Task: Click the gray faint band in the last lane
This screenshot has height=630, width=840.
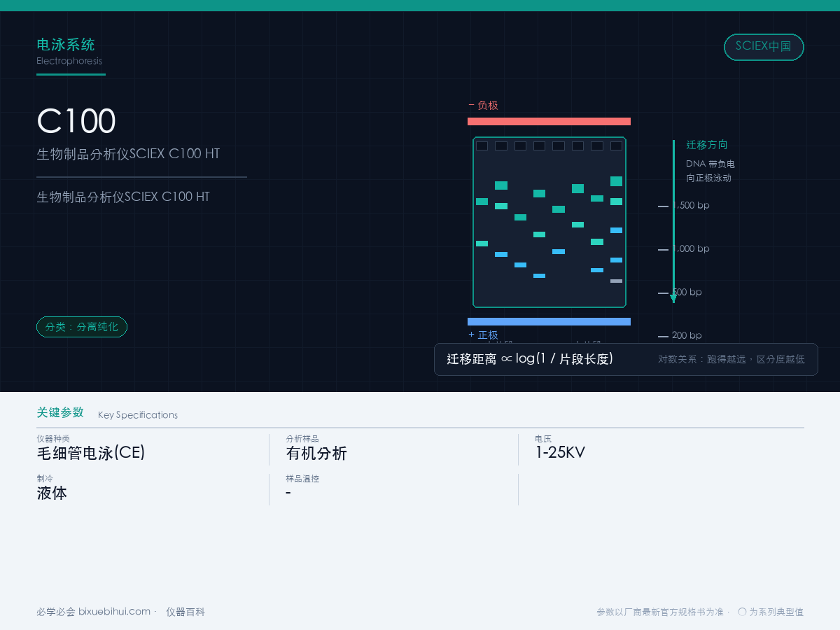Action: tap(616, 281)
